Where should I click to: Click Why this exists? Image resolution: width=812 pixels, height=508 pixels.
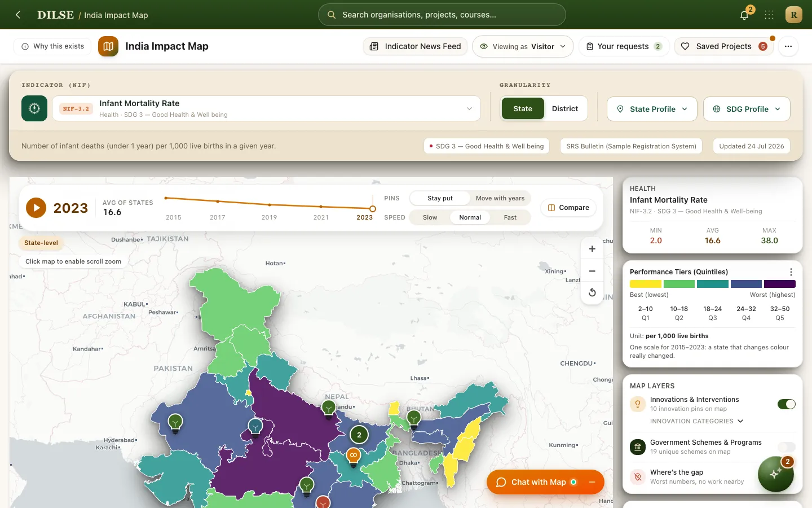pos(52,46)
